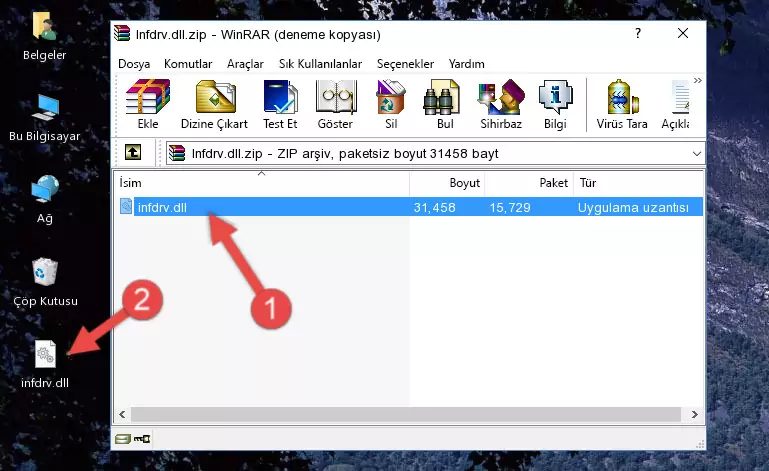Go up one folder level icon

(133, 153)
